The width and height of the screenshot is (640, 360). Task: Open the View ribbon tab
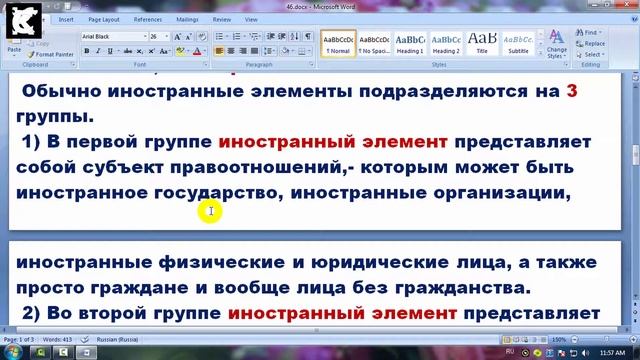(x=251, y=19)
